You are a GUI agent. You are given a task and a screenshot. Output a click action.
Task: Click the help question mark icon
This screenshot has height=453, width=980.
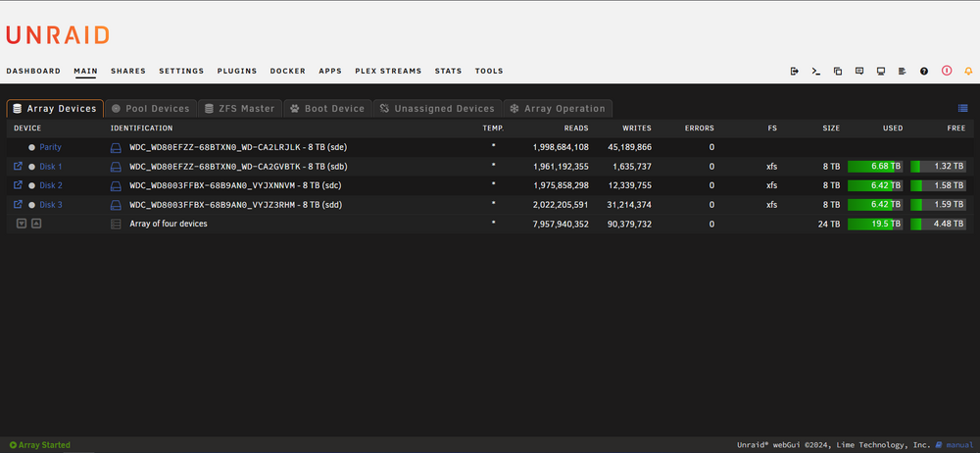924,72
